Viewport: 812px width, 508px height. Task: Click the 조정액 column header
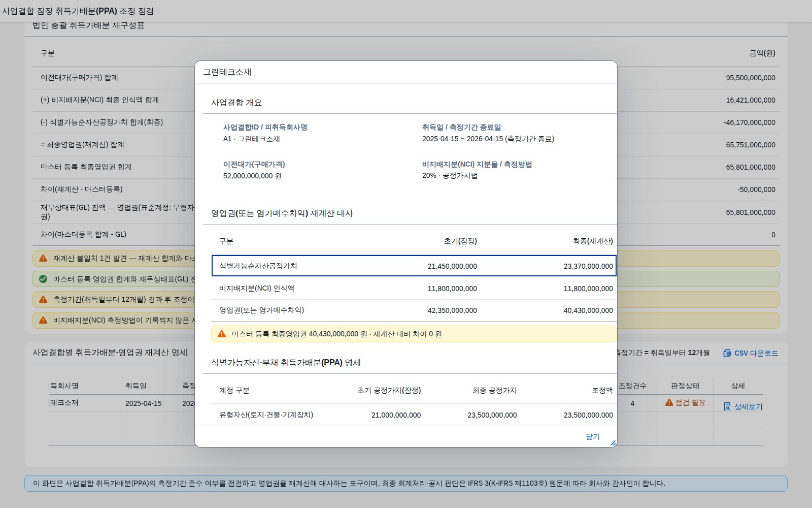pos(602,390)
